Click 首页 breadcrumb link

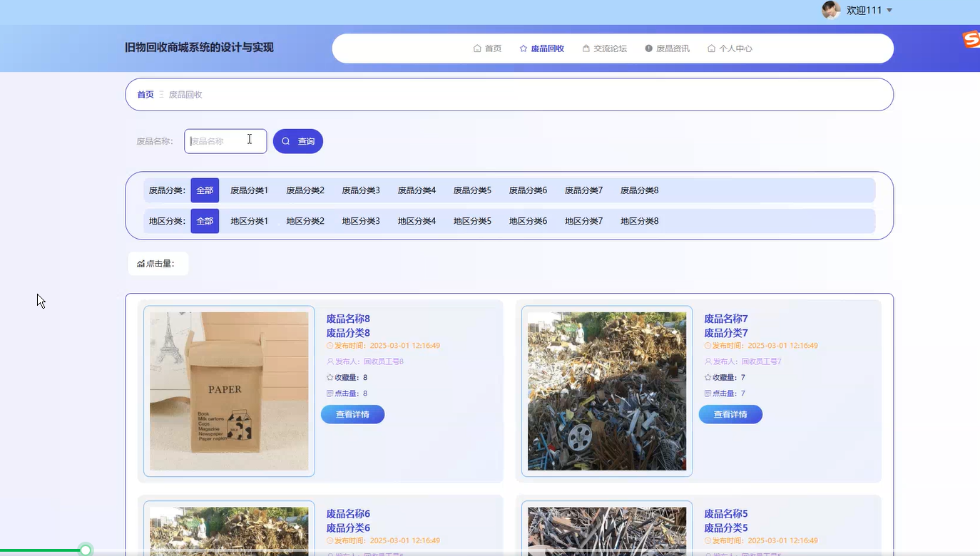coord(146,95)
